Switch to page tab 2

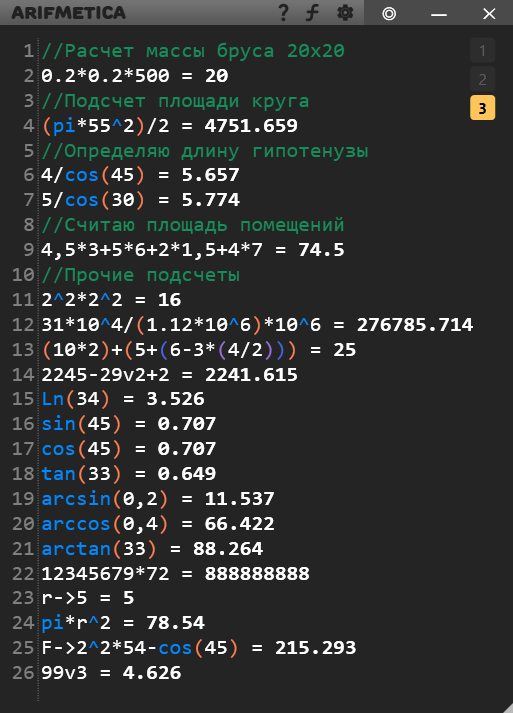(483, 79)
